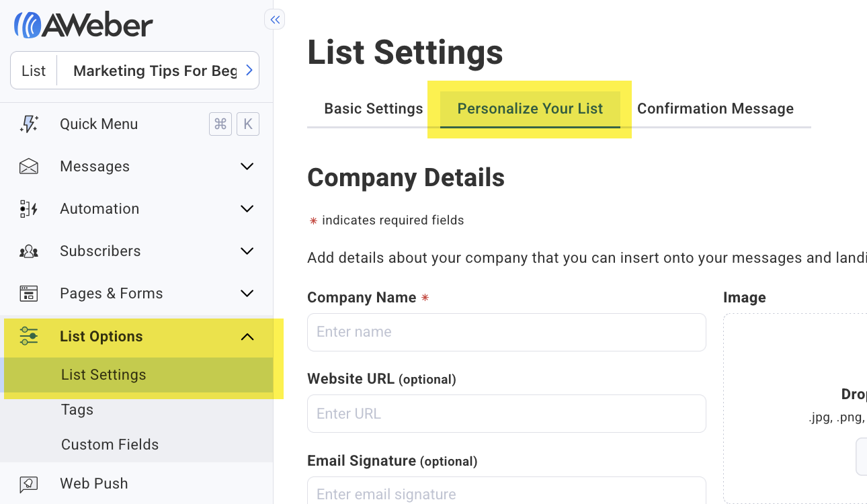Expand the Messages section
This screenshot has width=867, height=504.
click(x=247, y=166)
